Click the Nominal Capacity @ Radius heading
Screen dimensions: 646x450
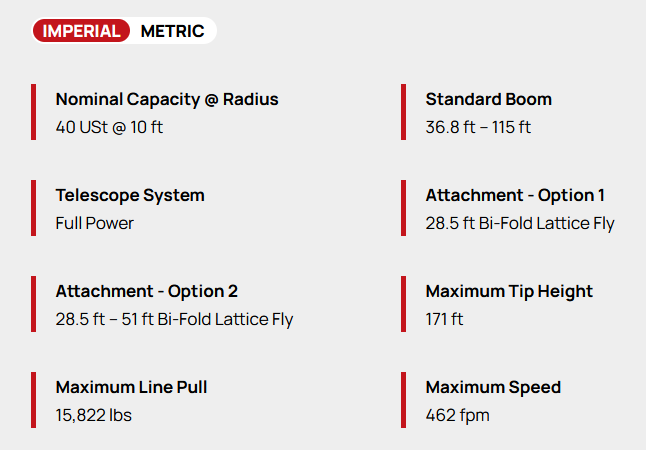pyautogui.click(x=167, y=99)
